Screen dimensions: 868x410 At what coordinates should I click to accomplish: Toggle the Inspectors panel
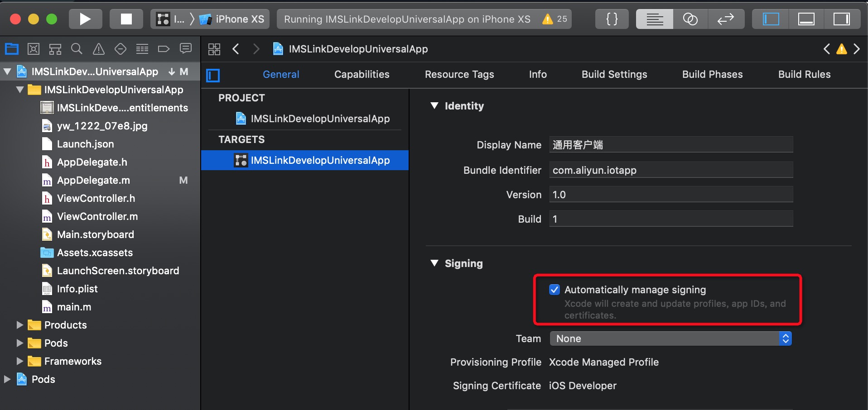(x=842, y=19)
